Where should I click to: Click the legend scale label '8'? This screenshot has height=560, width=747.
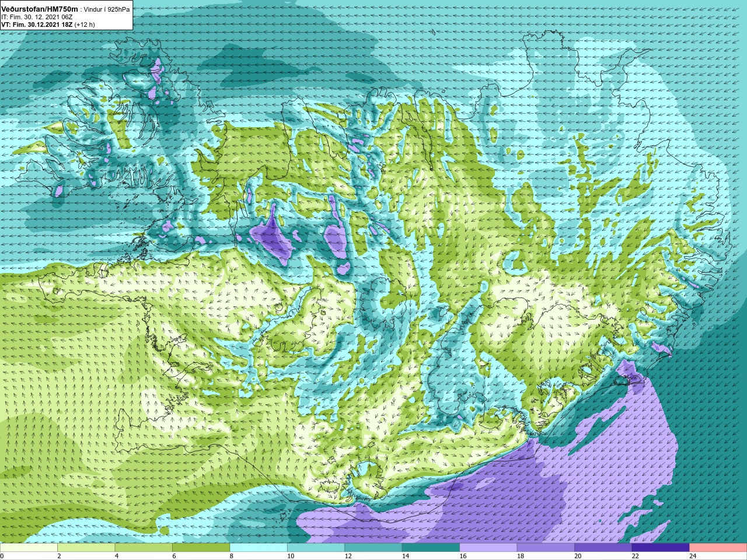231,556
